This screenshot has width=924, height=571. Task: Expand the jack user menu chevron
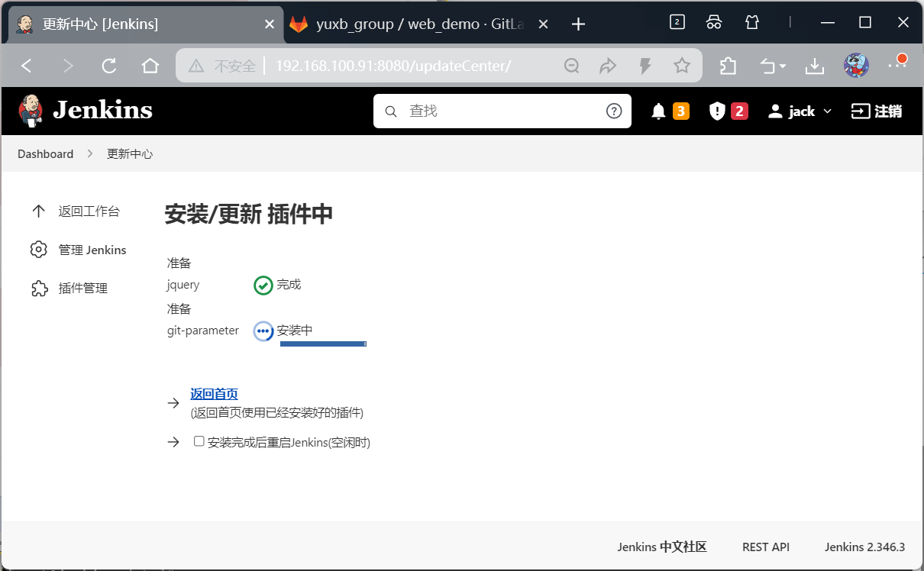827,111
